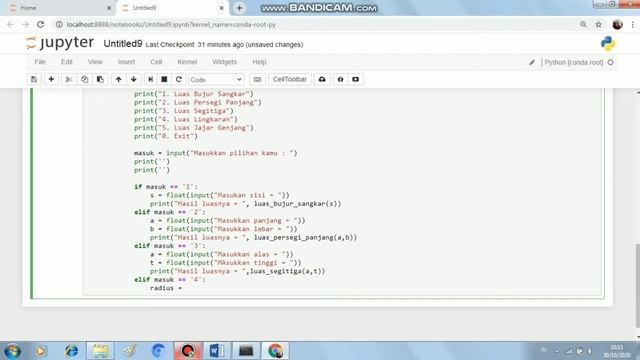Click the presentation toolbar icon beside the cloud upload icon
The image size is (640, 360).
[x=340, y=79]
